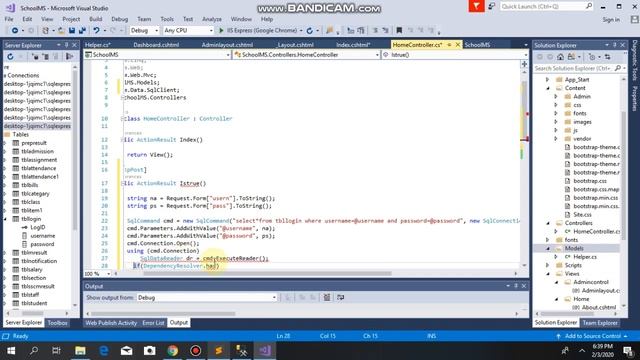
Task: Click the orange notifications flag icon in the title bar
Action: coord(476,6)
